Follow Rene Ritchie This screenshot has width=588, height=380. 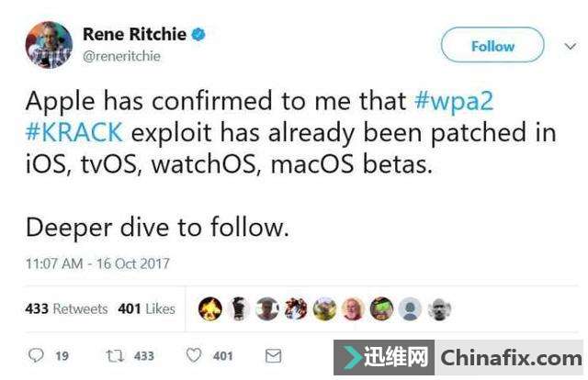click(x=492, y=45)
